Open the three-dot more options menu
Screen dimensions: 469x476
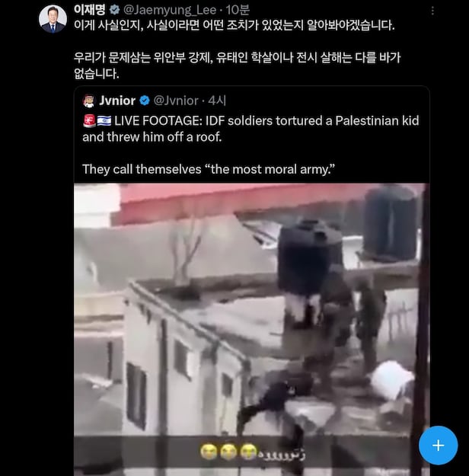click(432, 11)
